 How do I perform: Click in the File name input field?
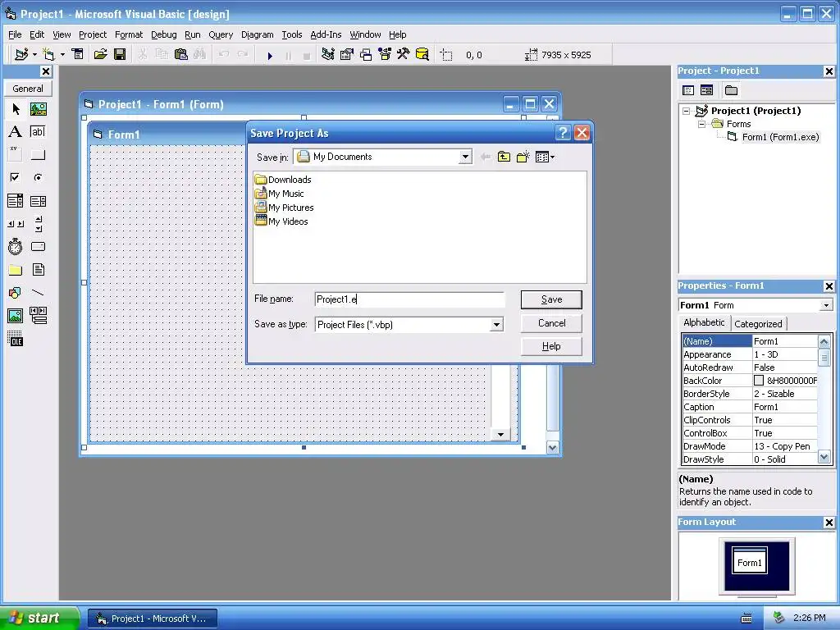click(409, 299)
